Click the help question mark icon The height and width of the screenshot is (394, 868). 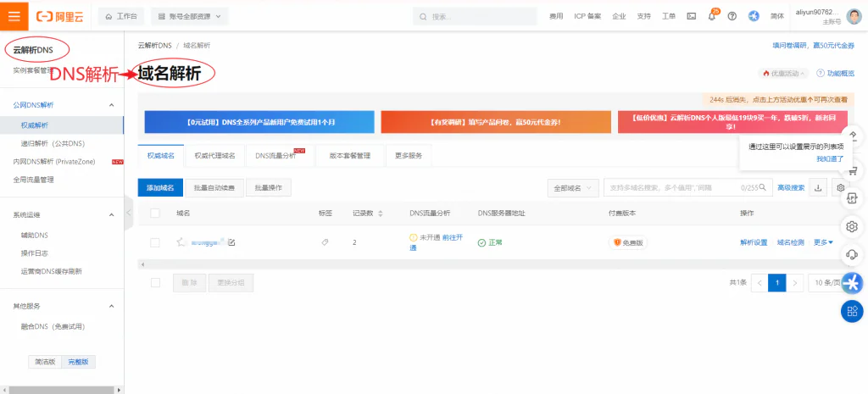[x=732, y=16]
